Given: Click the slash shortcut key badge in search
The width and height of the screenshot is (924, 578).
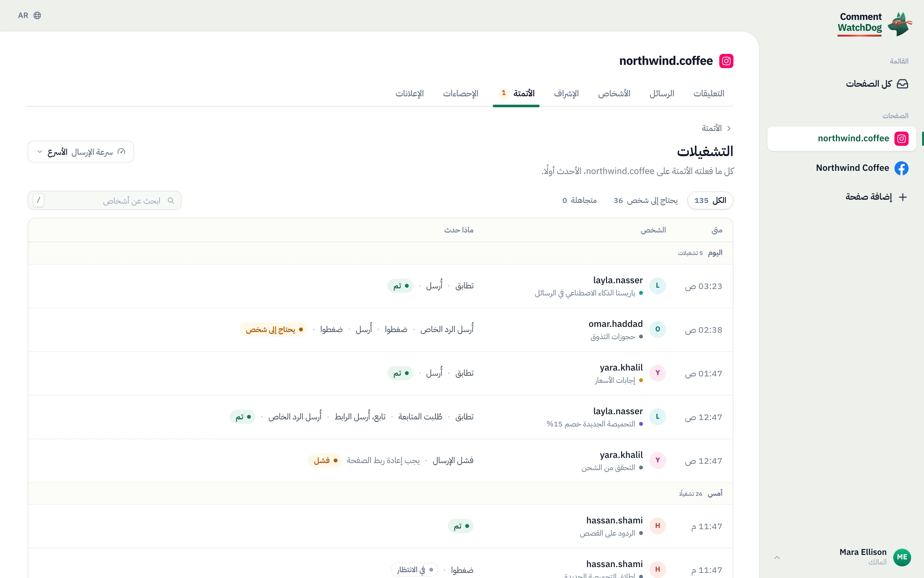Looking at the screenshot, I should click(x=38, y=200).
